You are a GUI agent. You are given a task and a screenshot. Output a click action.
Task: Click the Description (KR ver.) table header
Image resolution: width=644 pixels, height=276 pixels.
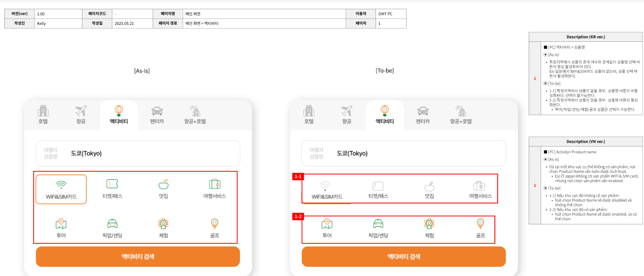[585, 37]
